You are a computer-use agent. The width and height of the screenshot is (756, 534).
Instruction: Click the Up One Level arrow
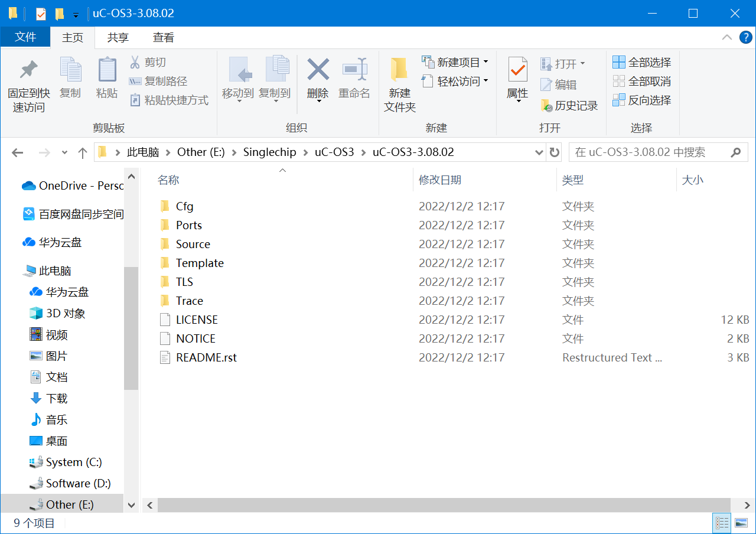[83, 152]
